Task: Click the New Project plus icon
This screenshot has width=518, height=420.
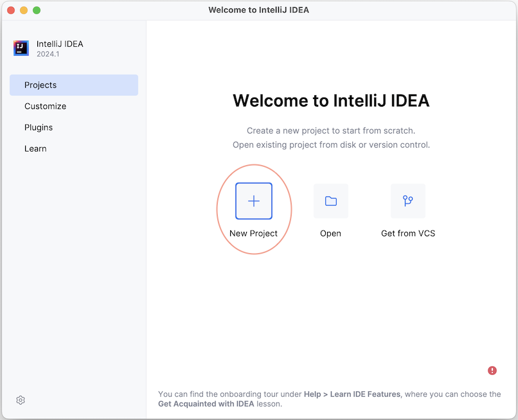Action: tap(254, 201)
